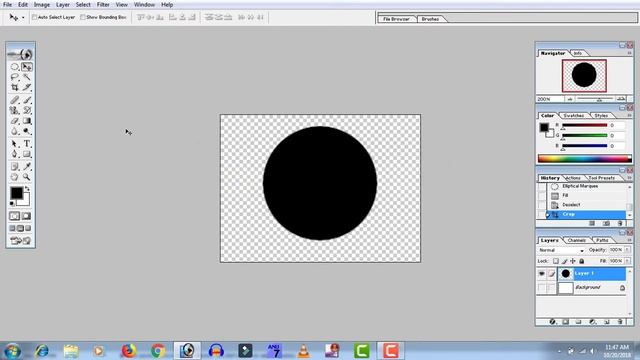The image size is (640, 360).
Task: Select the Hand tool
Action: (15, 177)
